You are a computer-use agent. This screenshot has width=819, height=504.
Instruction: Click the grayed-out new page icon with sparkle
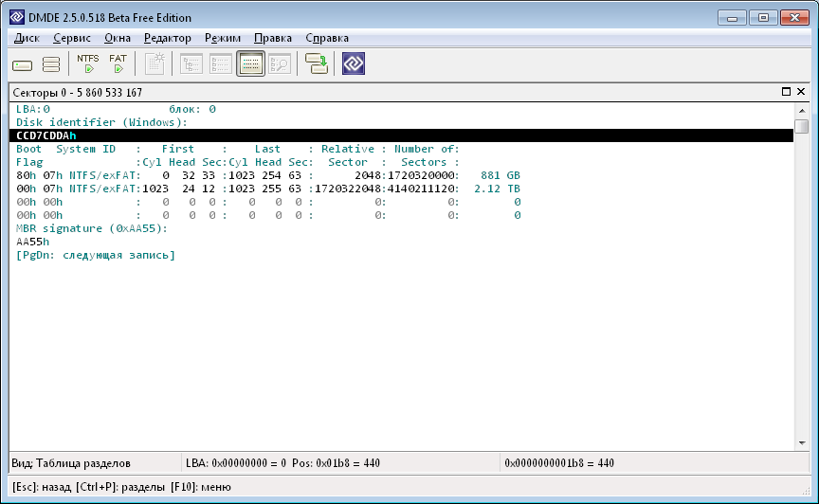point(155,63)
